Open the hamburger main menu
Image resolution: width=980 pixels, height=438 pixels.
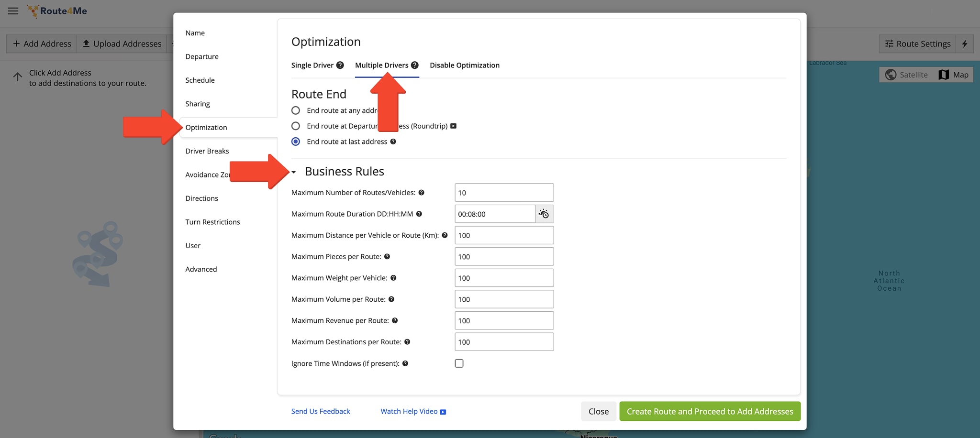pyautogui.click(x=13, y=11)
